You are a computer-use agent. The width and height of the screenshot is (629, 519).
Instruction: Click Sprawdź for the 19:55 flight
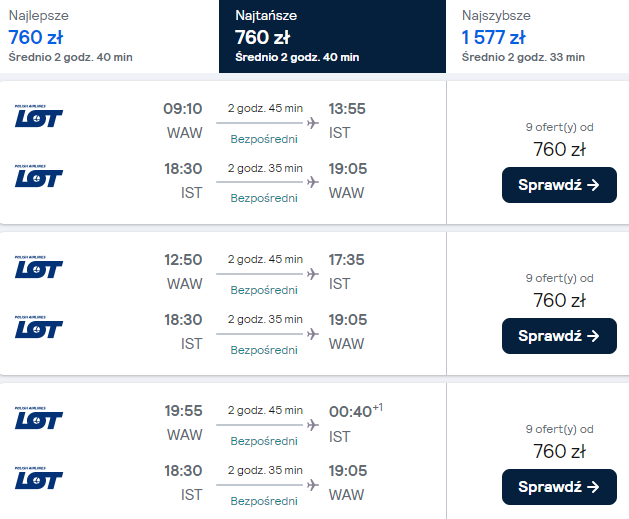(559, 487)
